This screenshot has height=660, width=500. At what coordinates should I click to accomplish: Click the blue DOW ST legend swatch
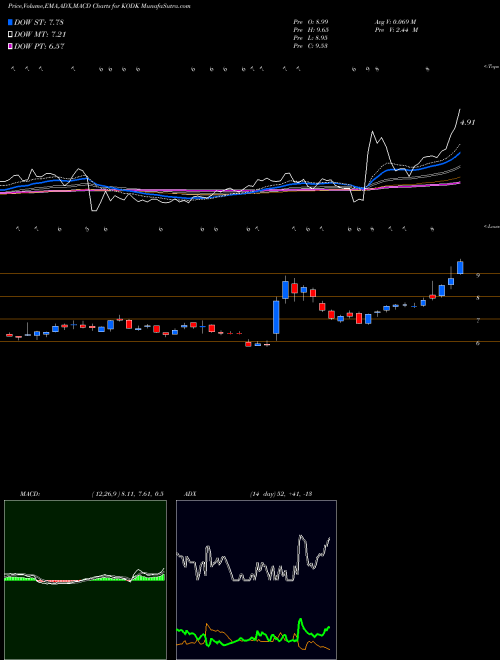point(10,22)
